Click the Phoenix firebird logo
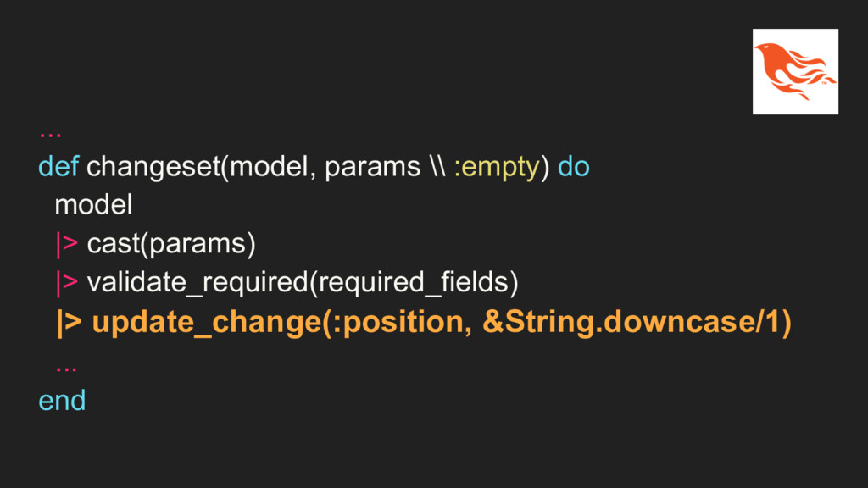Screen dimensions: 868x488 coord(795,71)
